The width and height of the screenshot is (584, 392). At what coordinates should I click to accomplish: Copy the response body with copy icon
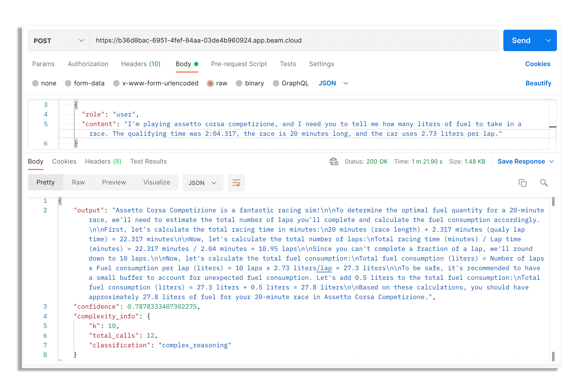tap(522, 183)
